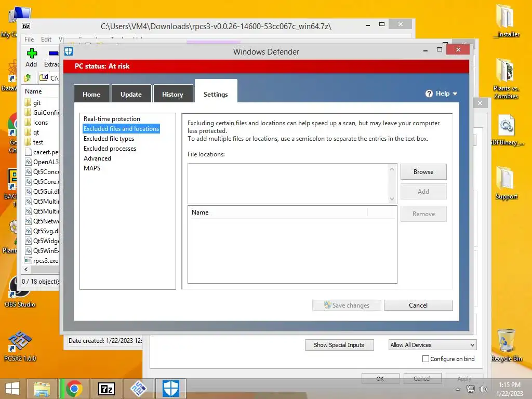532x399 pixels.
Task: Expand the Help dropdown arrow
Action: 455,94
